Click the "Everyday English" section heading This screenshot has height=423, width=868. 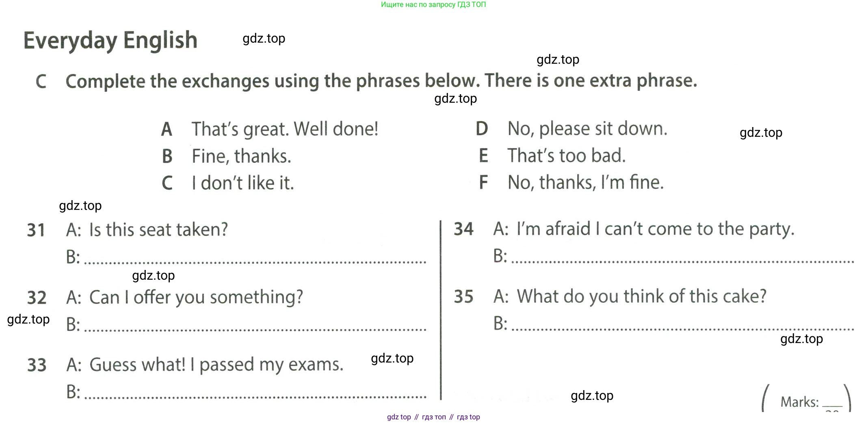(110, 40)
